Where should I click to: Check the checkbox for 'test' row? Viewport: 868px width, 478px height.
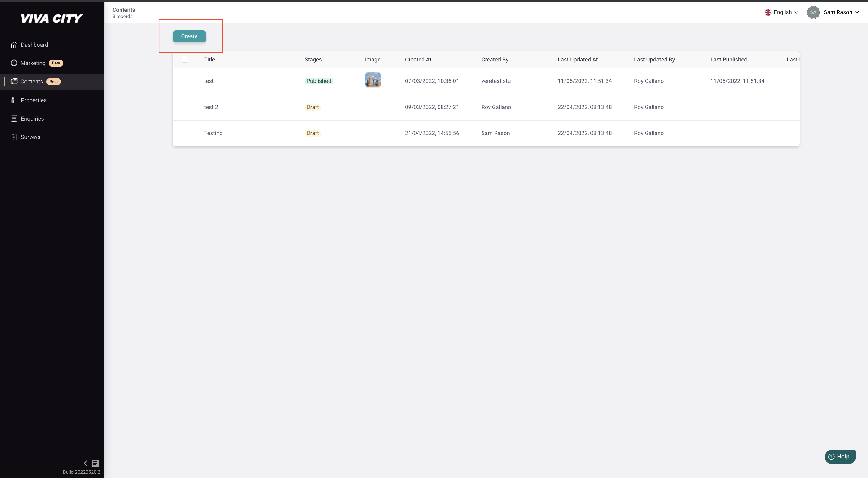(185, 81)
